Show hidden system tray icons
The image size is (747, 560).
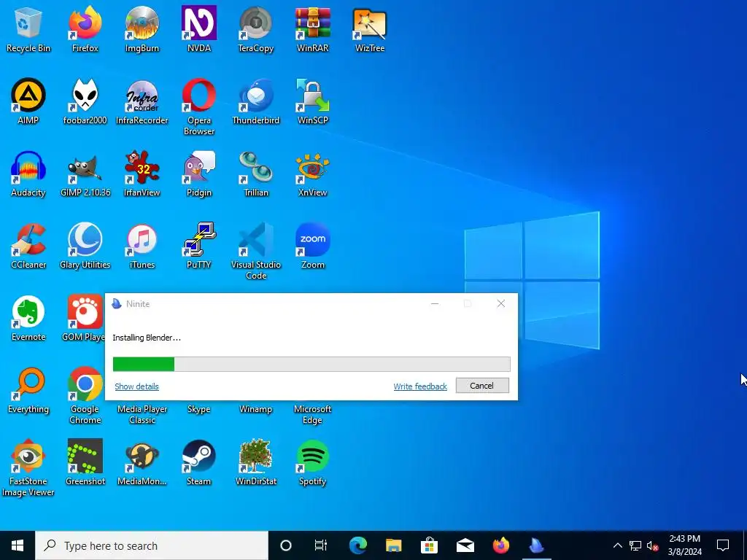pyautogui.click(x=617, y=545)
